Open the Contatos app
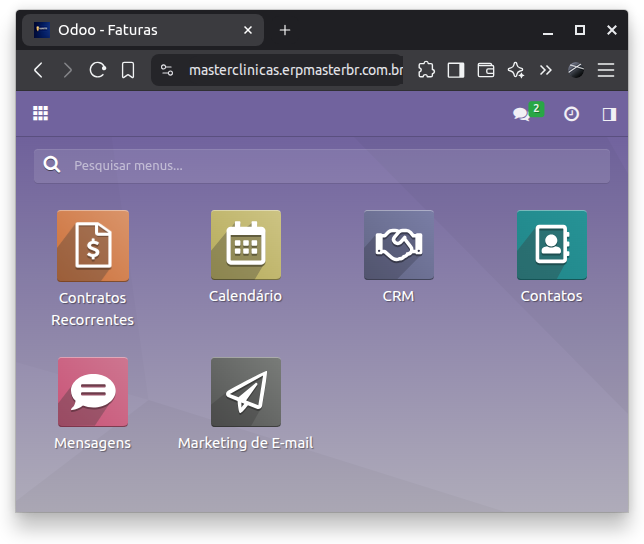 tap(551, 246)
